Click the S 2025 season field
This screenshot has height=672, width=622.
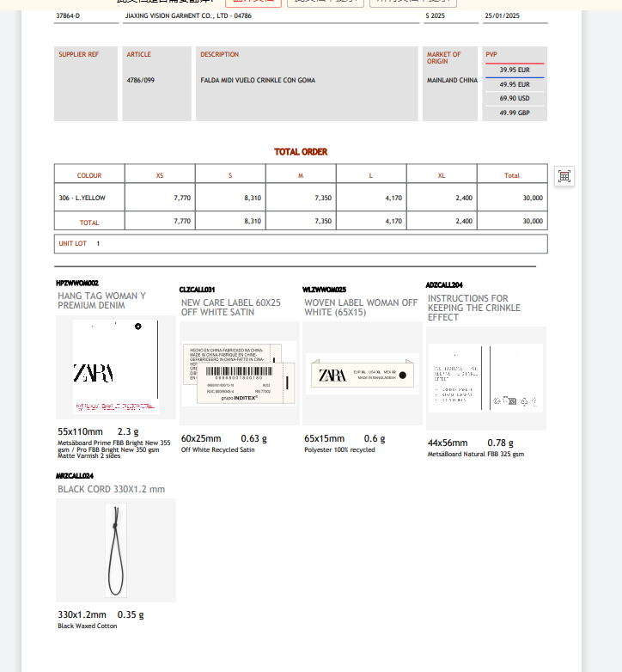(x=450, y=16)
